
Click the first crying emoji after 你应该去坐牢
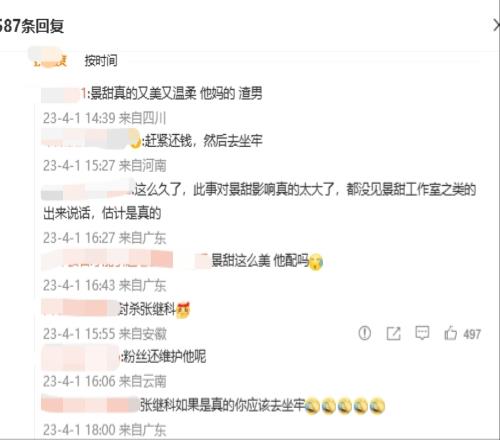coord(312,406)
